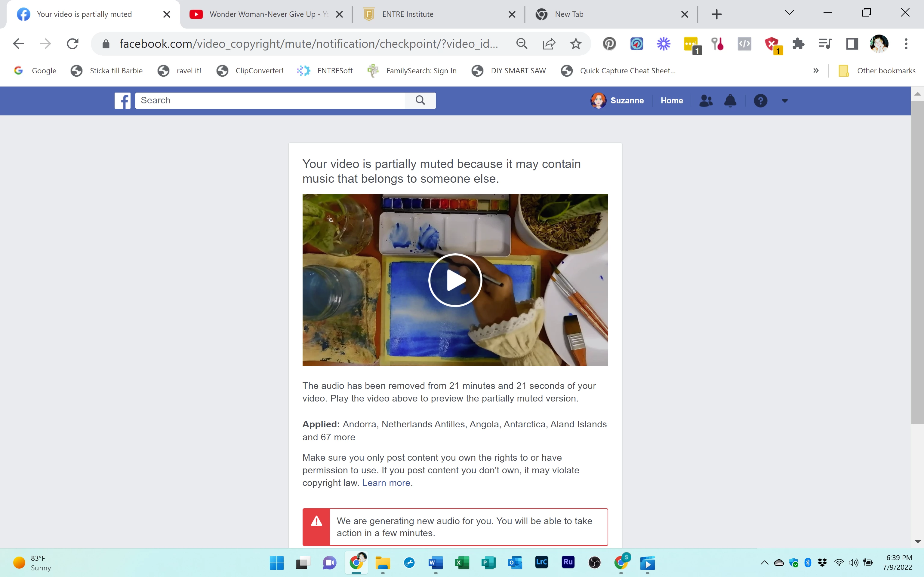This screenshot has width=924, height=577.
Task: Open Chrome tab search chevron
Action: tap(789, 13)
